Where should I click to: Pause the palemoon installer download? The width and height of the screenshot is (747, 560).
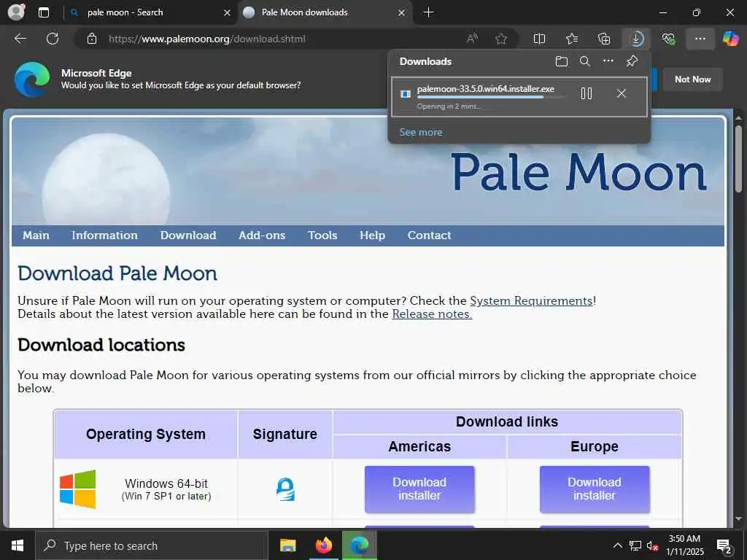click(587, 93)
